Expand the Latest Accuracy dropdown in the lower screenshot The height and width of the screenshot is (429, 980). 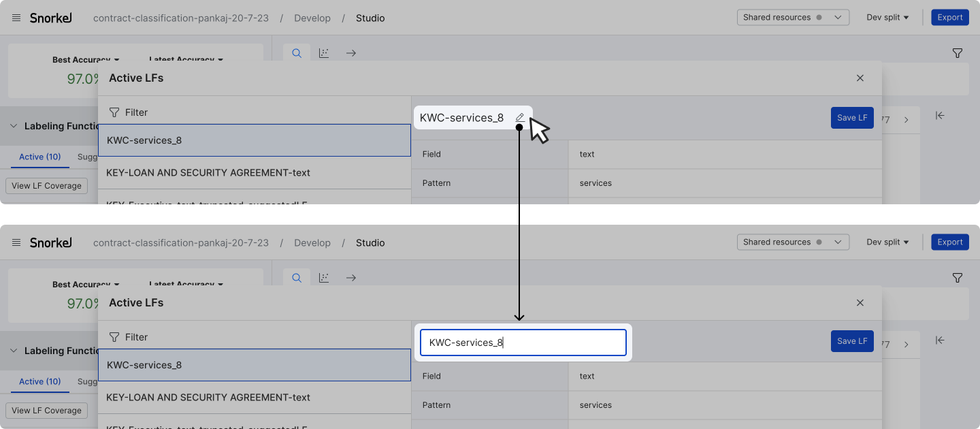[186, 284]
